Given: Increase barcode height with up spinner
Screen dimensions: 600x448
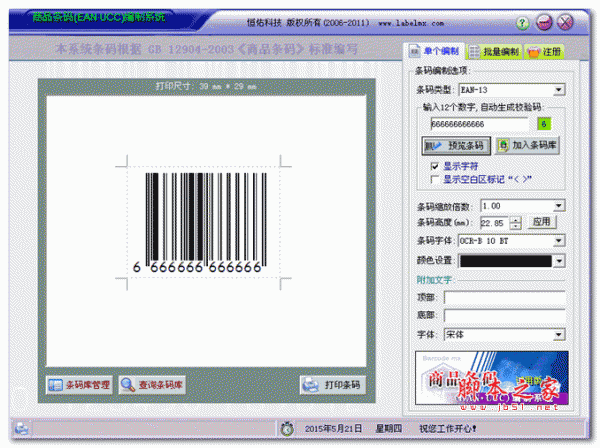Looking at the screenshot, I should [x=516, y=220].
